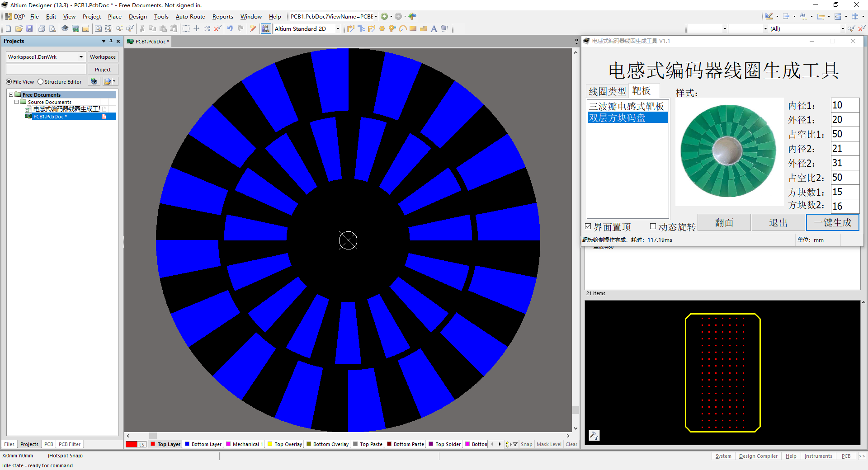Open the alignment tools icon

786,16
